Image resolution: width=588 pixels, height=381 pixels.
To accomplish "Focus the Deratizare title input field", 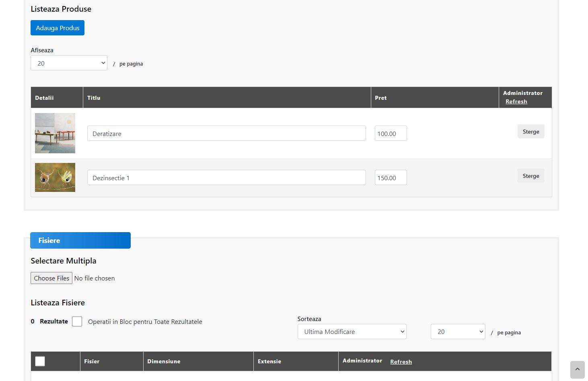I will coord(226,133).
